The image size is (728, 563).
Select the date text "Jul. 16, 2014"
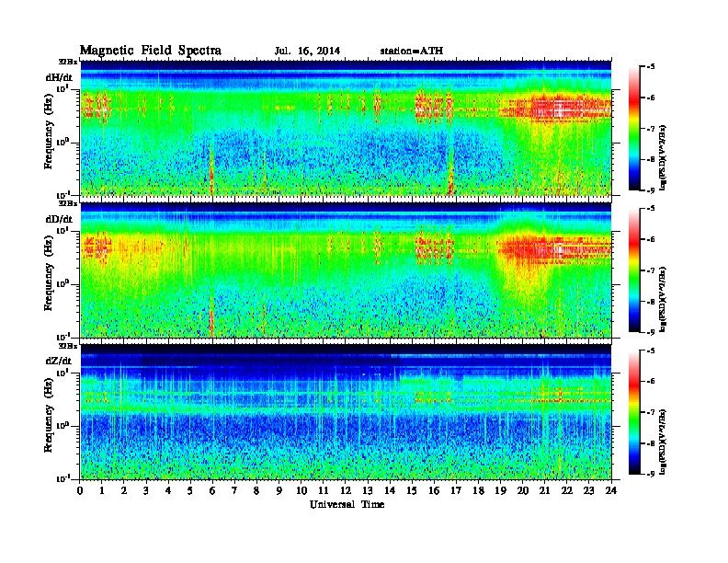tap(307, 52)
